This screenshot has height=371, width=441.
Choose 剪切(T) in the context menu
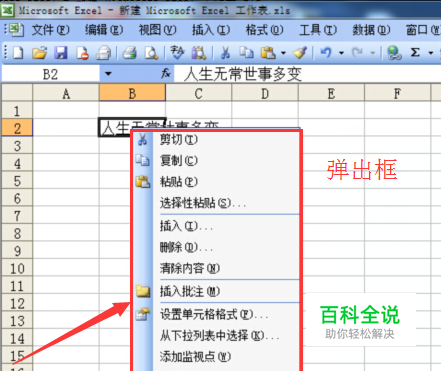coord(217,139)
